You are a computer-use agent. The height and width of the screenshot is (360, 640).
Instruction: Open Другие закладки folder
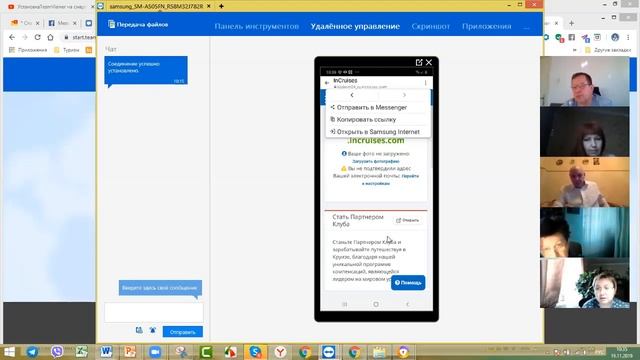tap(609, 50)
